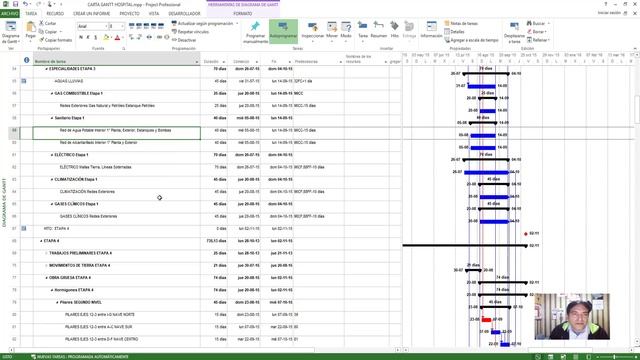
Task: Click the indicator info column header icon
Action: pyautogui.click(x=27, y=60)
